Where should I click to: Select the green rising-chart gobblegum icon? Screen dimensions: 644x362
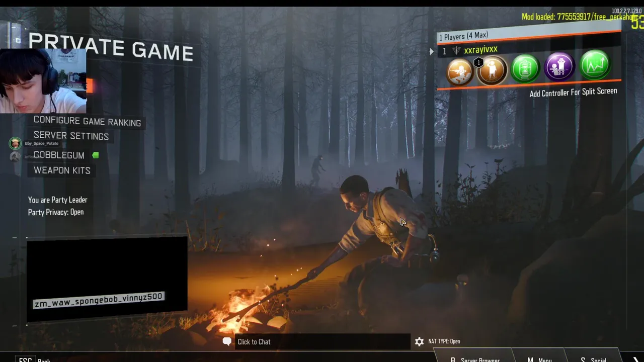(x=595, y=64)
